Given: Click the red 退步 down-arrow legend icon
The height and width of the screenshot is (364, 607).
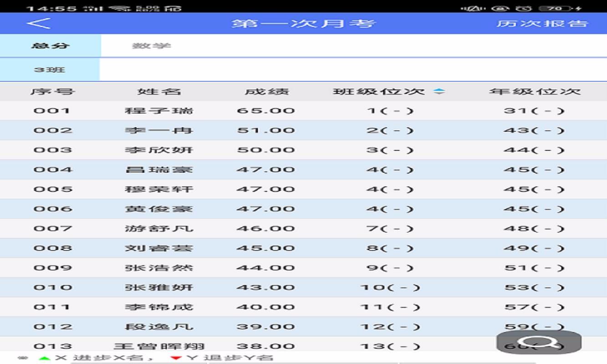Looking at the screenshot, I should tap(176, 358).
